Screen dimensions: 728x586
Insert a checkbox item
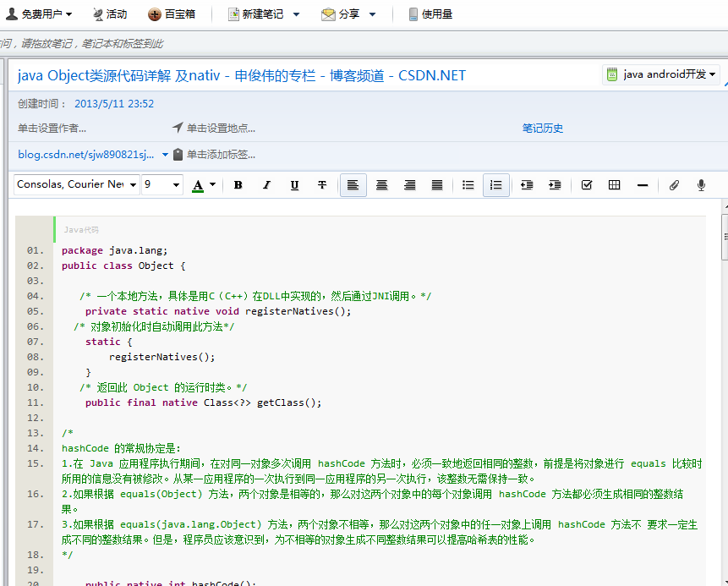(587, 185)
